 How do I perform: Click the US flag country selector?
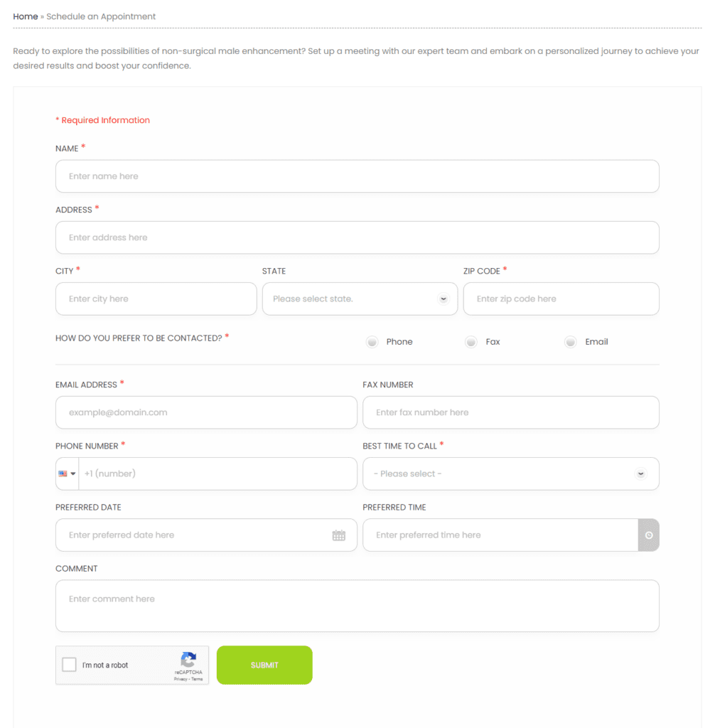click(67, 474)
